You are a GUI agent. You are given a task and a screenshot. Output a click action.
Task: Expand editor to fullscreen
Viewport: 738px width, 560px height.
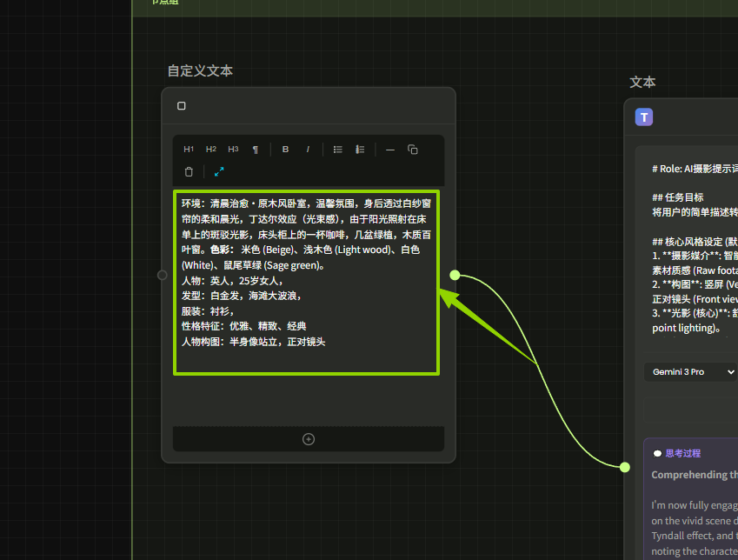coord(219,172)
